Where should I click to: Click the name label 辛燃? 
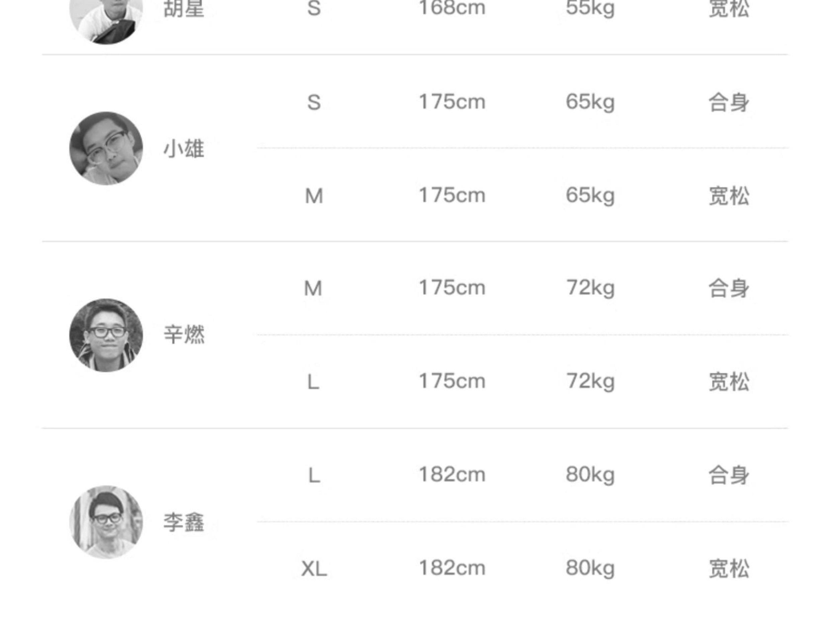pyautogui.click(x=184, y=335)
